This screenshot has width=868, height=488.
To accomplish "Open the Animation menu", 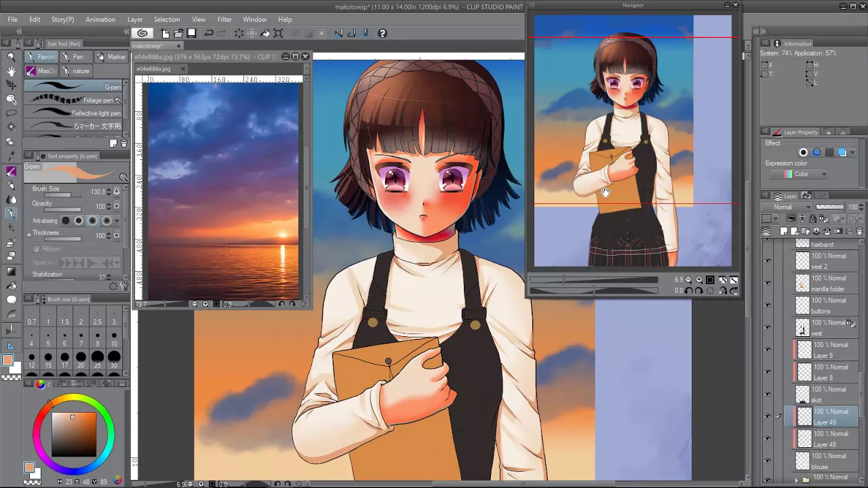I will click(100, 19).
